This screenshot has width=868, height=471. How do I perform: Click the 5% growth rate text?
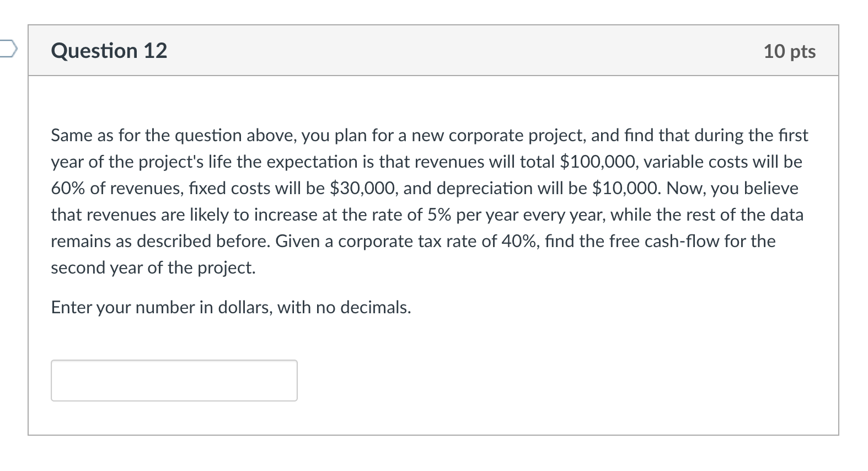tap(440, 215)
